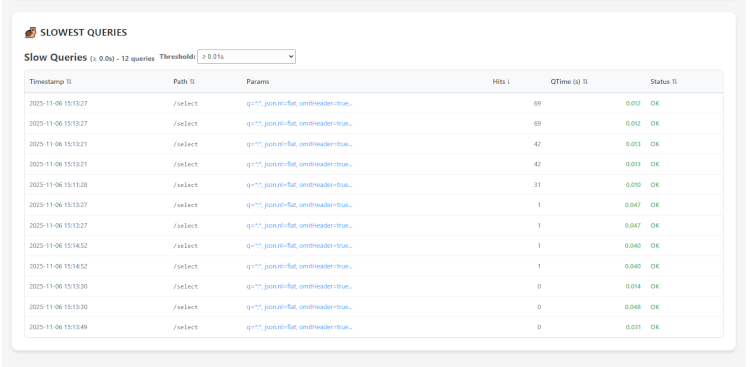Click the sort icon next to Status header

674,82
